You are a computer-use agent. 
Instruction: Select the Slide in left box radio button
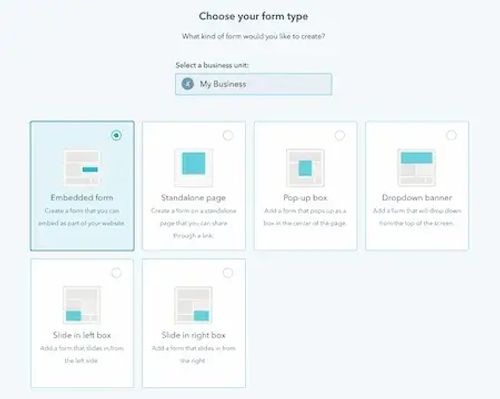(116, 273)
